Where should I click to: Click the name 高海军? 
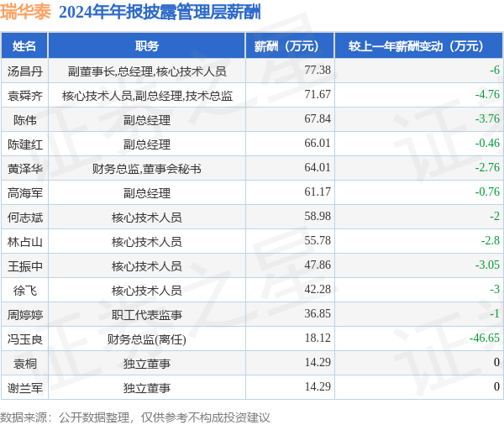pyautogui.click(x=25, y=193)
